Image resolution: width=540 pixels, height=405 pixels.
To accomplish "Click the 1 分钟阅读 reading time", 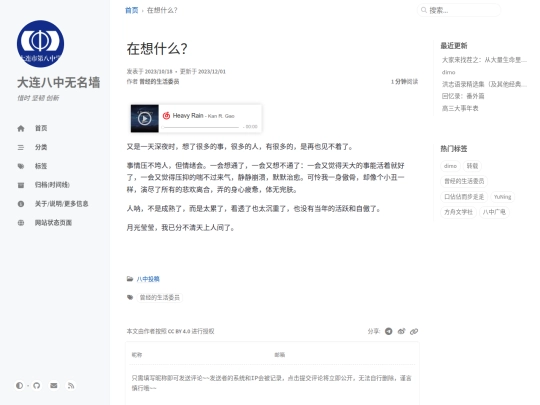I will (x=404, y=82).
